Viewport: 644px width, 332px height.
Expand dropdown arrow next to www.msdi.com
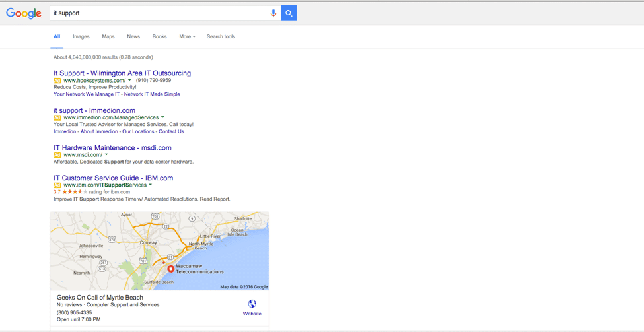coord(106,154)
